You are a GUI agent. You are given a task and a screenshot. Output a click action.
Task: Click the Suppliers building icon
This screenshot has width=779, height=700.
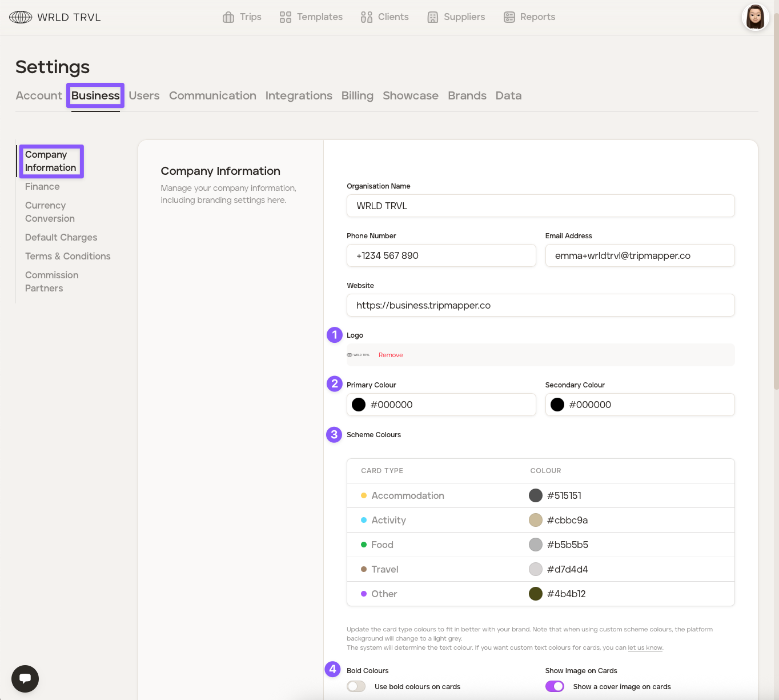[433, 17]
